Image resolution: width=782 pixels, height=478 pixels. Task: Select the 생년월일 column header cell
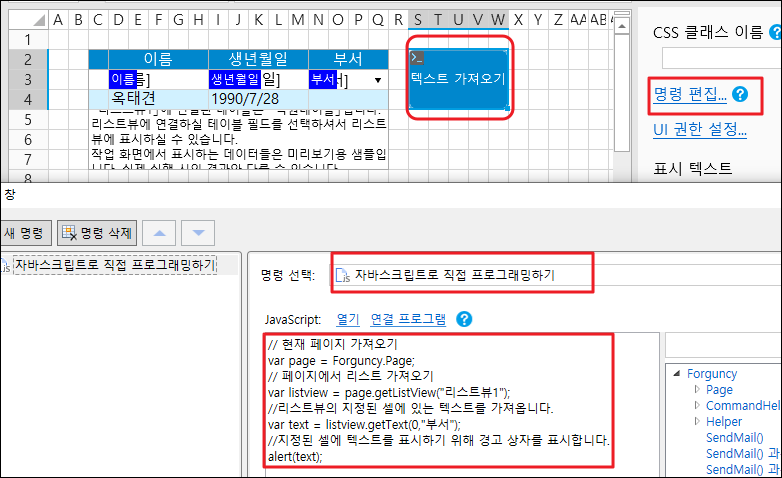pyautogui.click(x=258, y=59)
